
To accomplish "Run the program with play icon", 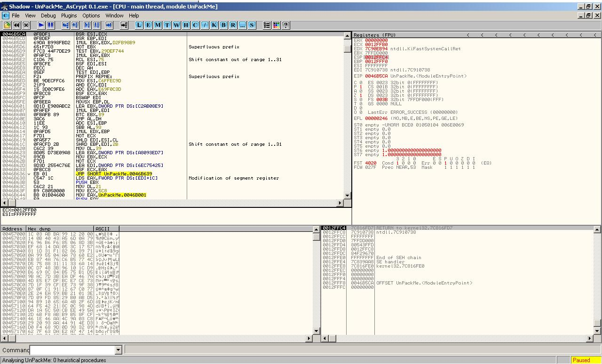I will click(x=41, y=25).
